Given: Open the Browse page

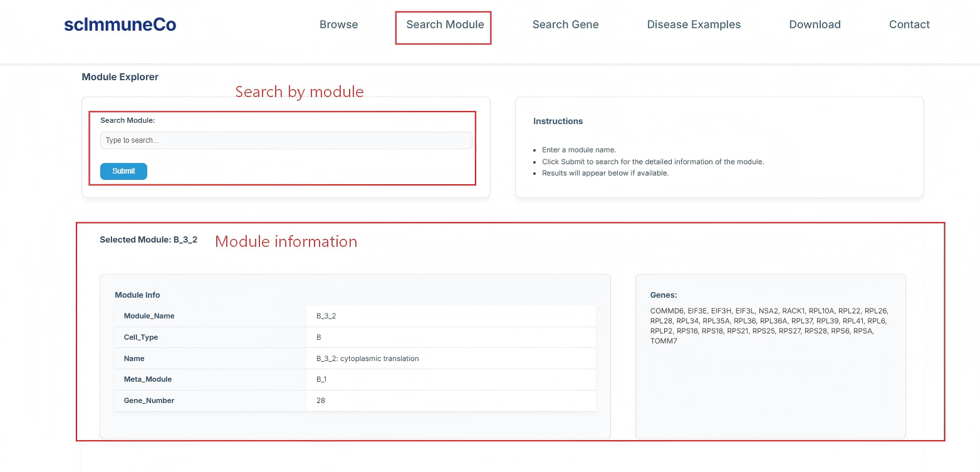Looking at the screenshot, I should tap(338, 24).
